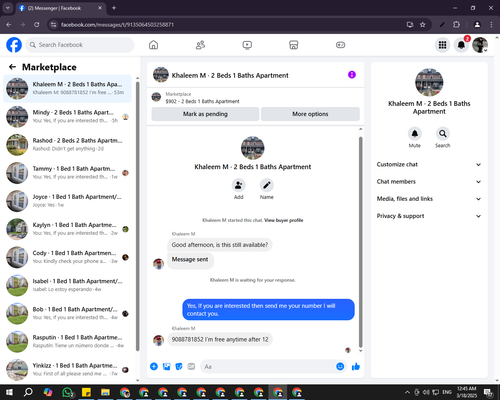Click the message '9088781852 I'm free anytime after 12'
The height and width of the screenshot is (400, 500).
[220, 339]
